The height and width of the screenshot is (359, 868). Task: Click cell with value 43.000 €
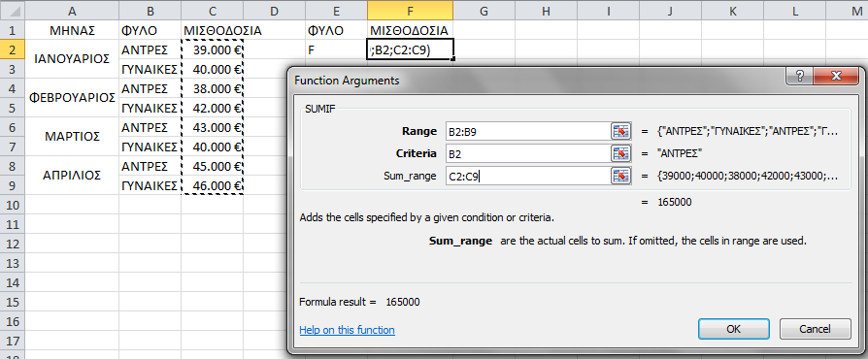(x=212, y=127)
